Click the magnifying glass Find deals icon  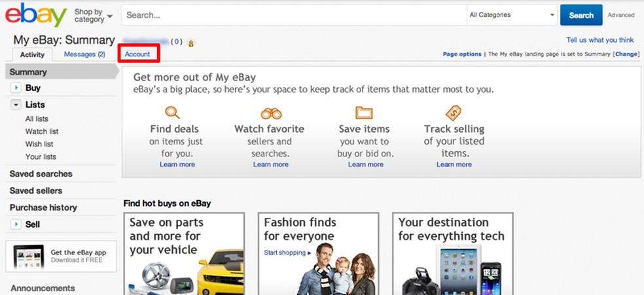coord(172,112)
